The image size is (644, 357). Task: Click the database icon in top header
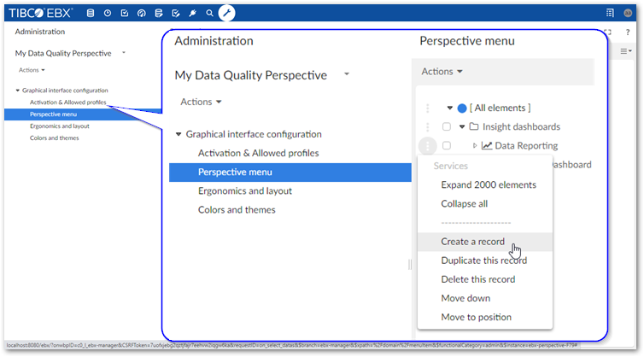(x=91, y=13)
